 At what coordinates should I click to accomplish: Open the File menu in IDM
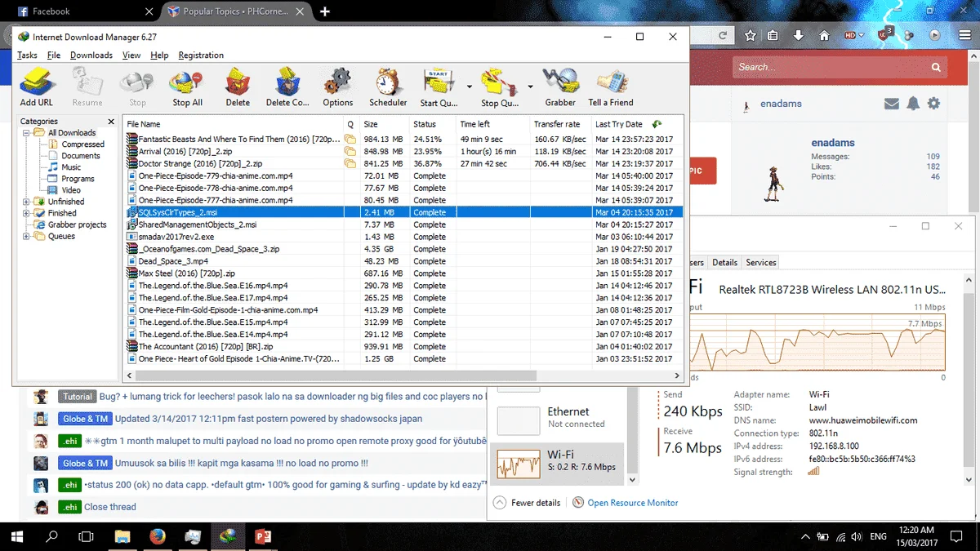[x=54, y=56]
